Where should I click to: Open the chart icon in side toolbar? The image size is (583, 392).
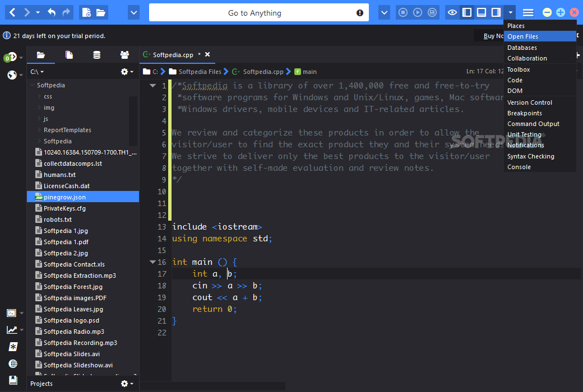tap(12, 330)
